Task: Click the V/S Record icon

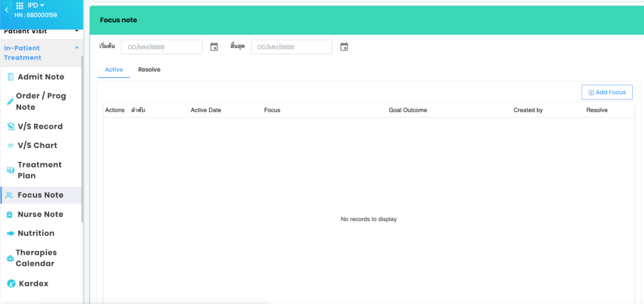Action: click(10, 127)
